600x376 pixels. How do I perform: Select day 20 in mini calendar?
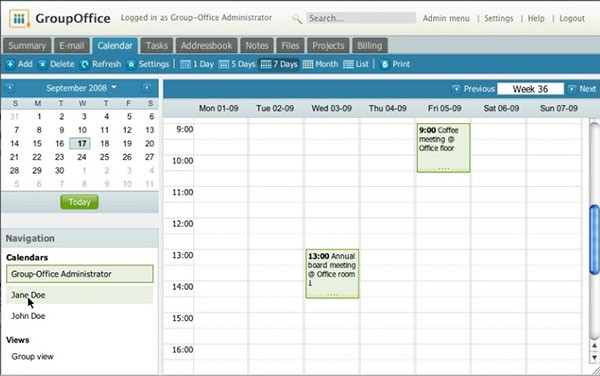tap(150, 143)
